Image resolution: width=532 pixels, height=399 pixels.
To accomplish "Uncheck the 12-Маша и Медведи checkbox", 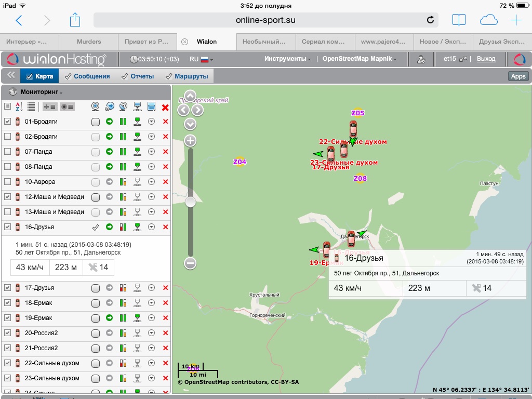I will click(7, 197).
